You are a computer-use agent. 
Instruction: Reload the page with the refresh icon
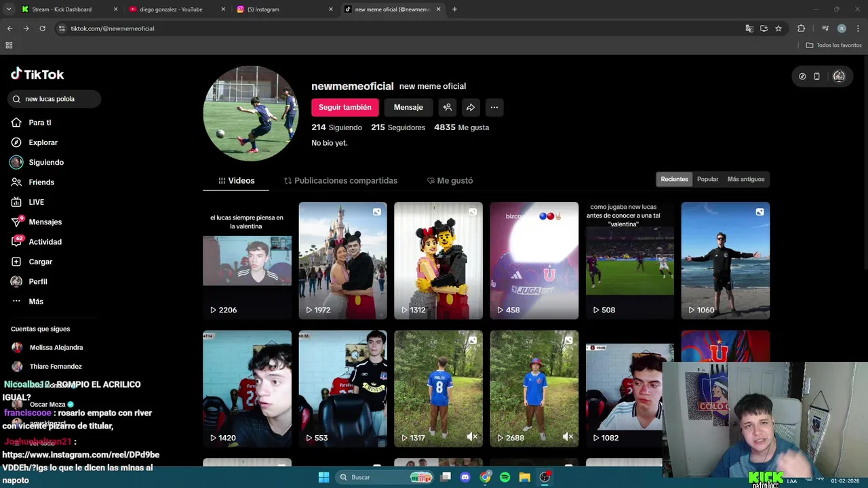pos(42,28)
